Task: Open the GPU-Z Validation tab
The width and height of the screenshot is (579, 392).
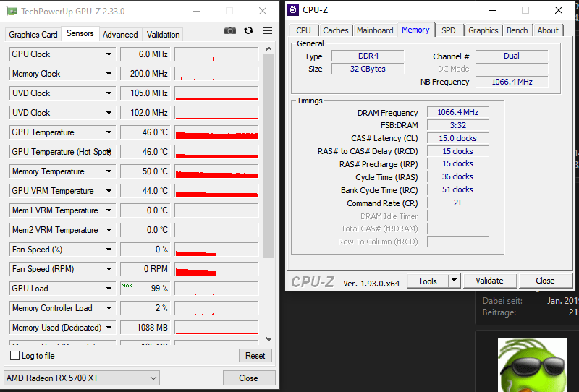Action: click(x=164, y=34)
